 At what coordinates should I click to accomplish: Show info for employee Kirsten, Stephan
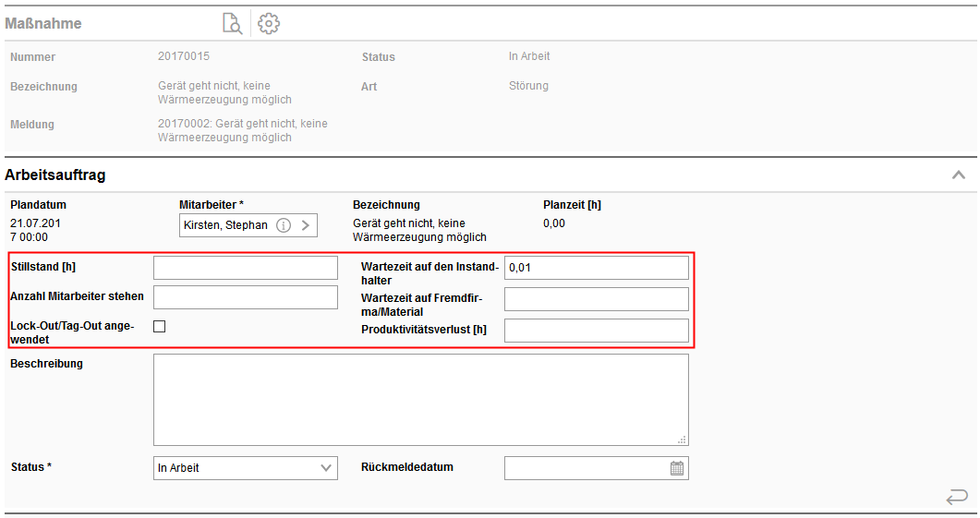click(x=284, y=225)
